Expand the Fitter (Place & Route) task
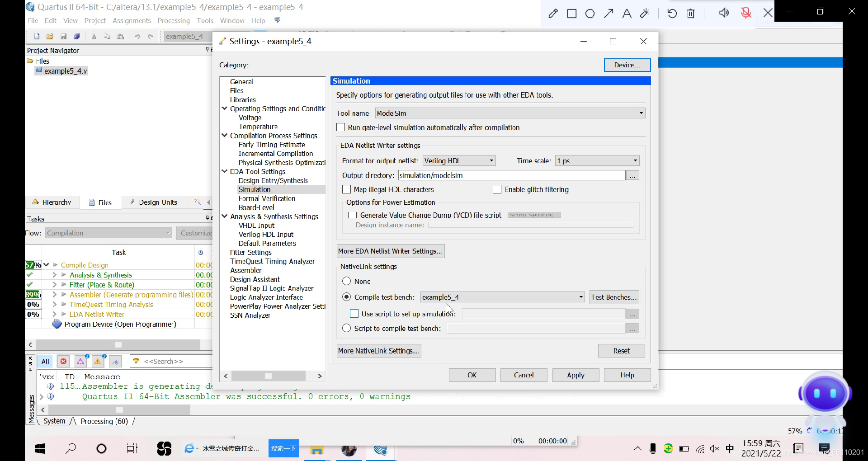 tap(54, 285)
